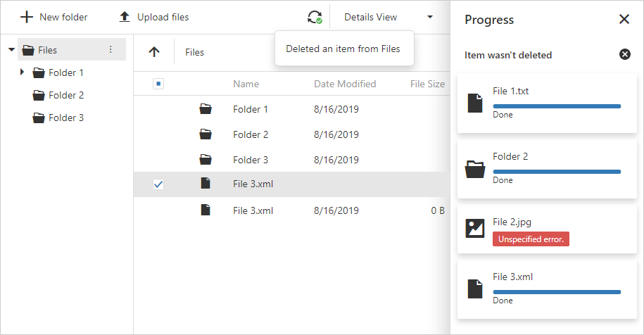Click the File 1.txt document icon
644x335 pixels.
click(x=476, y=103)
